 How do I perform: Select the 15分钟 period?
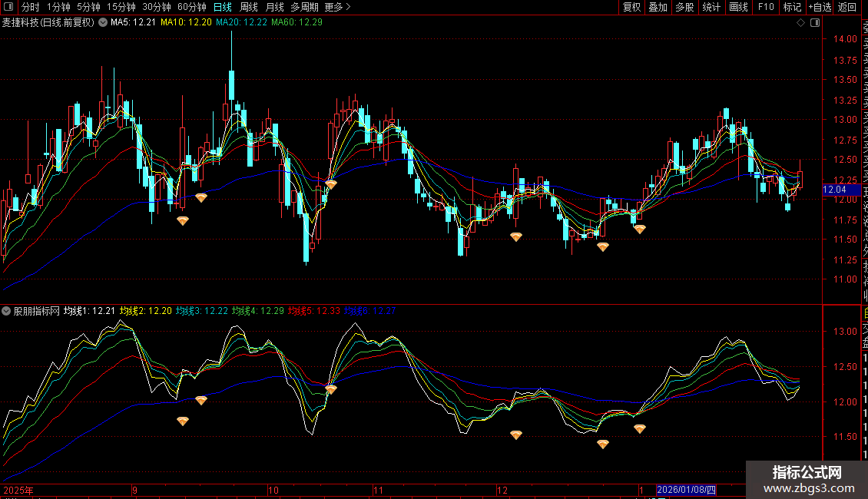pyautogui.click(x=121, y=7)
